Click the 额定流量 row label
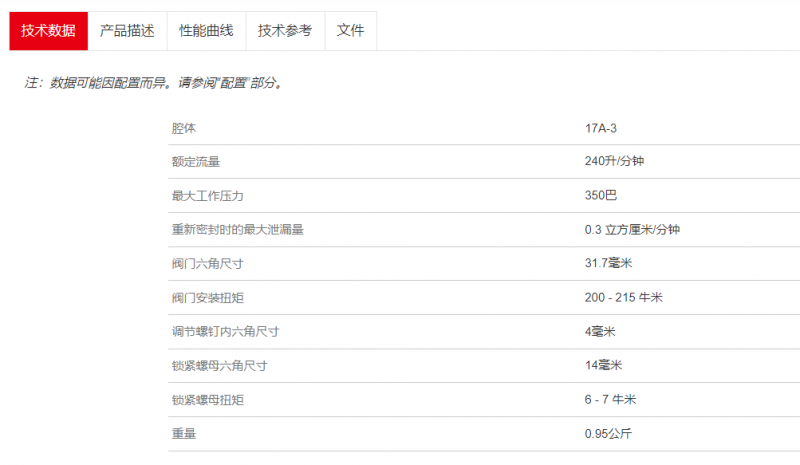 (x=196, y=162)
